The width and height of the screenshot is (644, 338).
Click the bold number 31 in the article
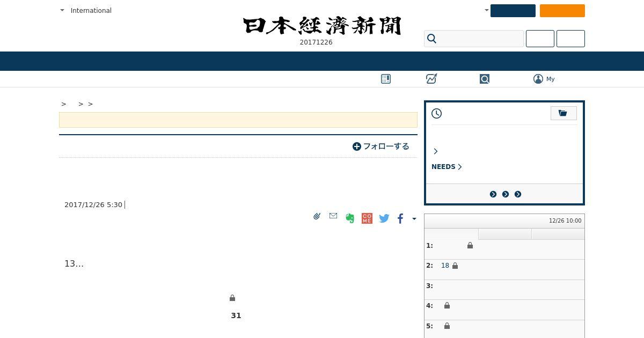point(236,315)
